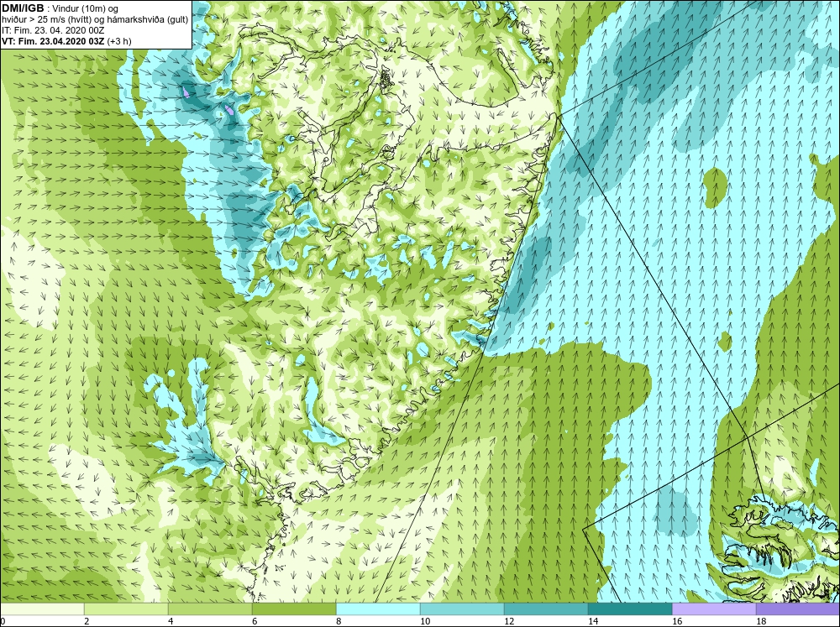This screenshot has width=840, height=627.
Task: Select the 4–6 m/s green legend swatch
Action: [x=210, y=609]
